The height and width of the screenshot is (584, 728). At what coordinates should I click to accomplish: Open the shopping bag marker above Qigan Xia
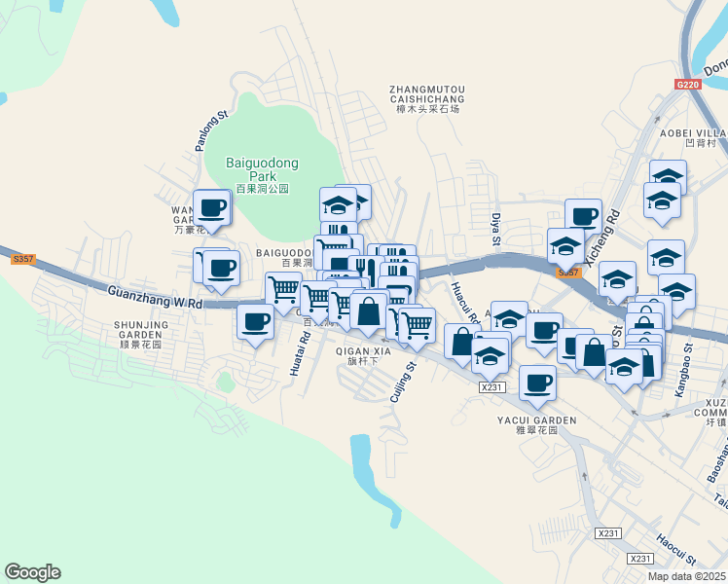(x=368, y=314)
